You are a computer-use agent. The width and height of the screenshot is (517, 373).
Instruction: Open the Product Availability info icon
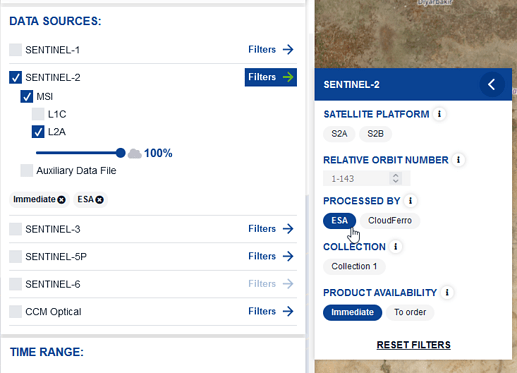(447, 292)
